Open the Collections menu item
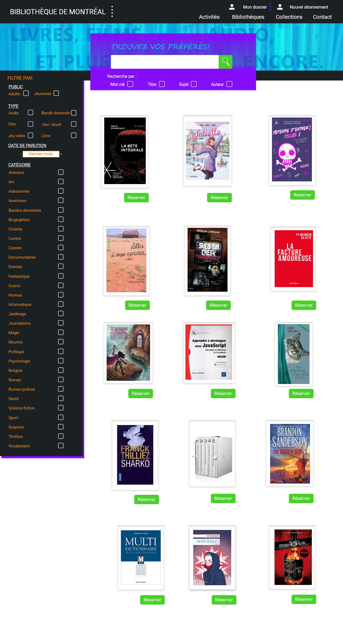 point(289,17)
